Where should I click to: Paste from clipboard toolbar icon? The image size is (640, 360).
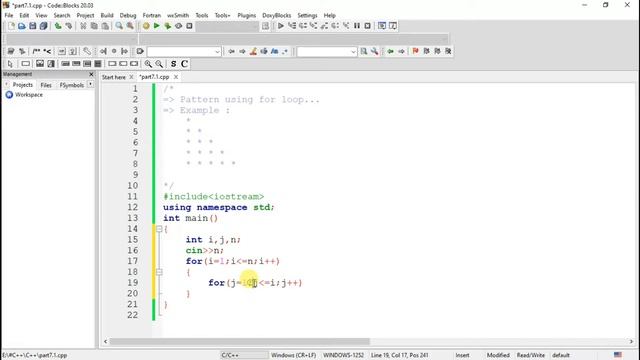point(105,26)
